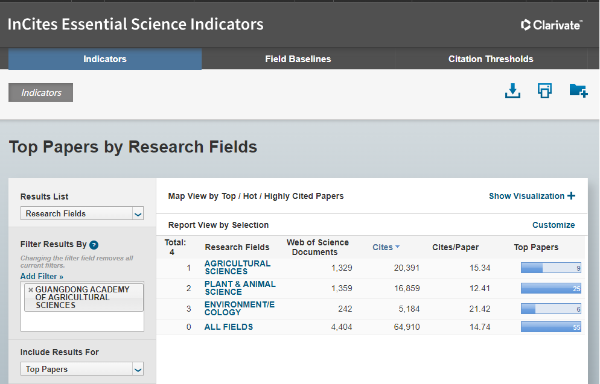Open the AGRICULTURAL SCIENCES field link

237,267
